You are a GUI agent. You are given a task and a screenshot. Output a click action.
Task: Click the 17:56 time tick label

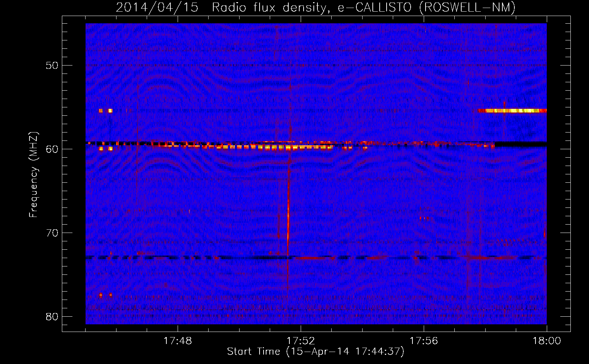pos(424,341)
